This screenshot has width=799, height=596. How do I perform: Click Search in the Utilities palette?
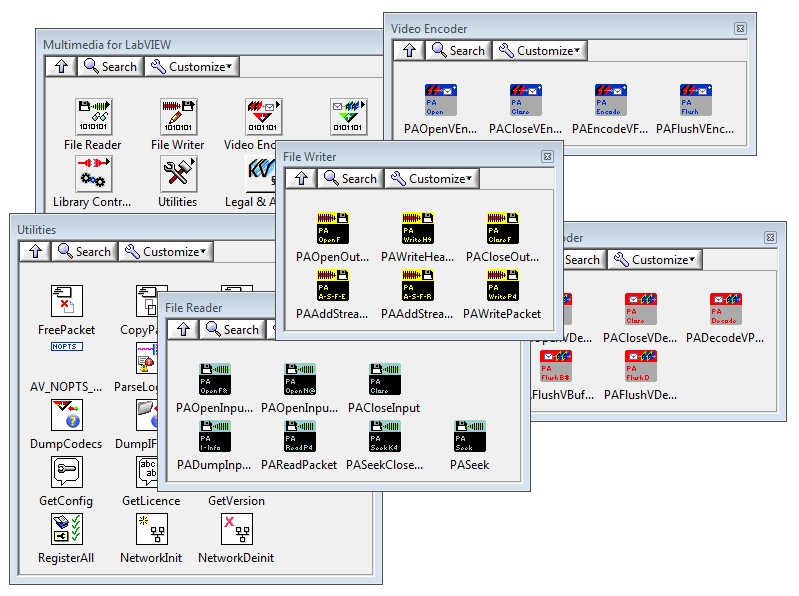pos(85,252)
